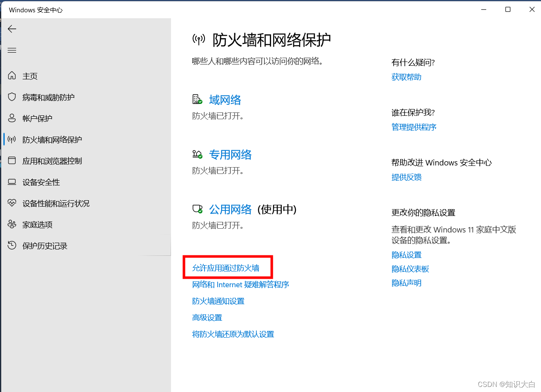Click the text 哪些人和哪些内容可以访问你的网络。

click(258, 61)
